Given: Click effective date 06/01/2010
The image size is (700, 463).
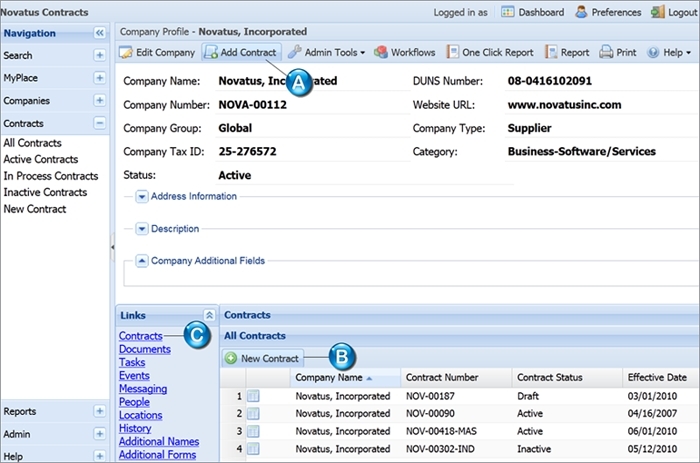Looking at the screenshot, I should tap(652, 431).
